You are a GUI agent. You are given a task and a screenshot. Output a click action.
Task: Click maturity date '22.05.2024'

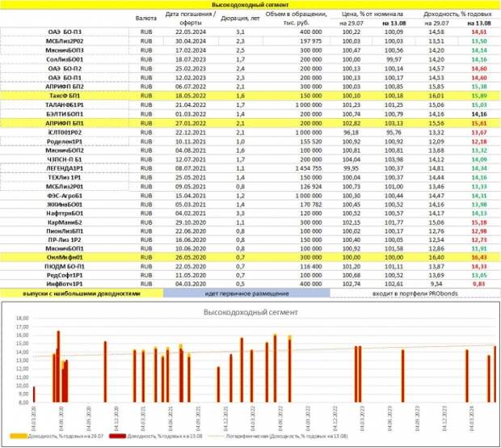click(191, 32)
